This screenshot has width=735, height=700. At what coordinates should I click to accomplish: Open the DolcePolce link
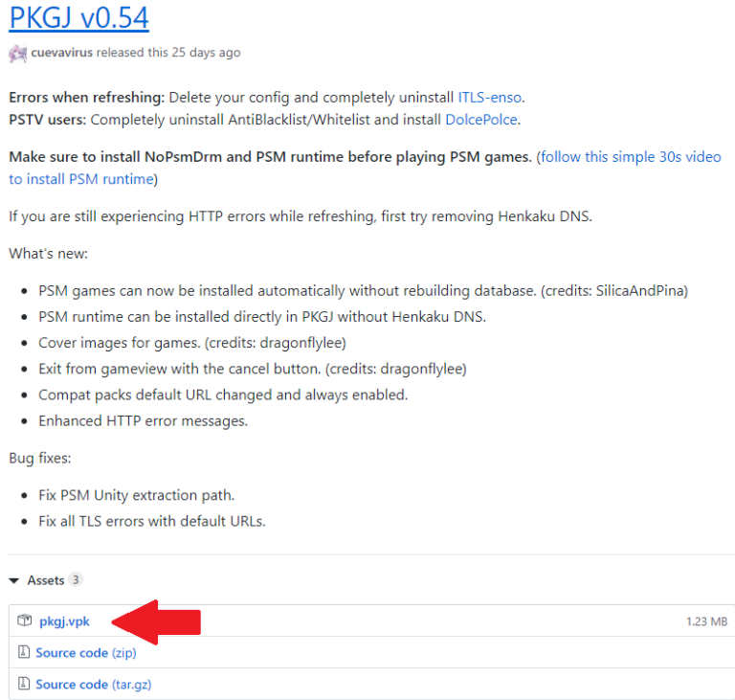tap(481, 120)
